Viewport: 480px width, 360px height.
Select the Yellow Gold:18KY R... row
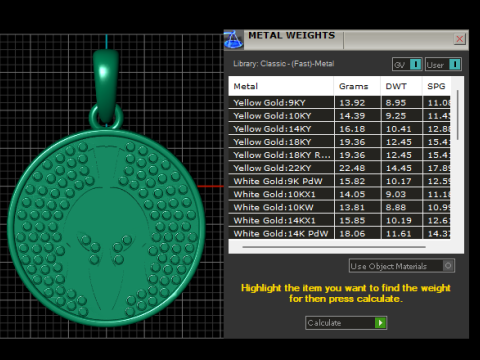[339, 155]
